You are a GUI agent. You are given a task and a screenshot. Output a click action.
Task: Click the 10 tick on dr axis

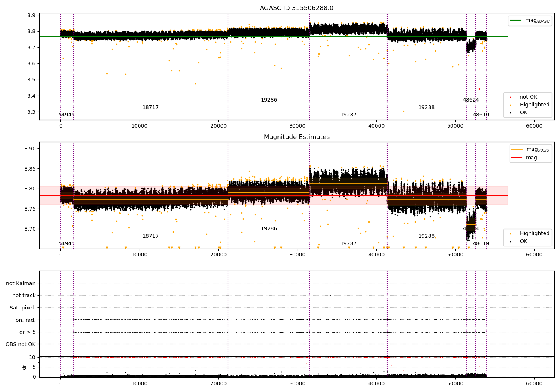tap(32, 357)
